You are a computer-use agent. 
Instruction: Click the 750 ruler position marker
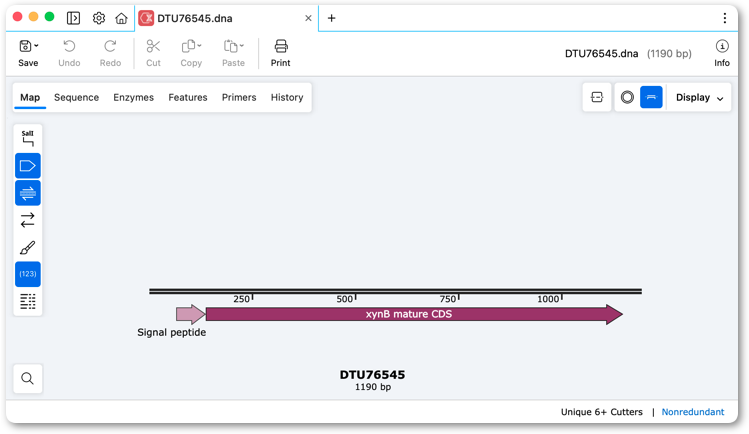(x=448, y=299)
